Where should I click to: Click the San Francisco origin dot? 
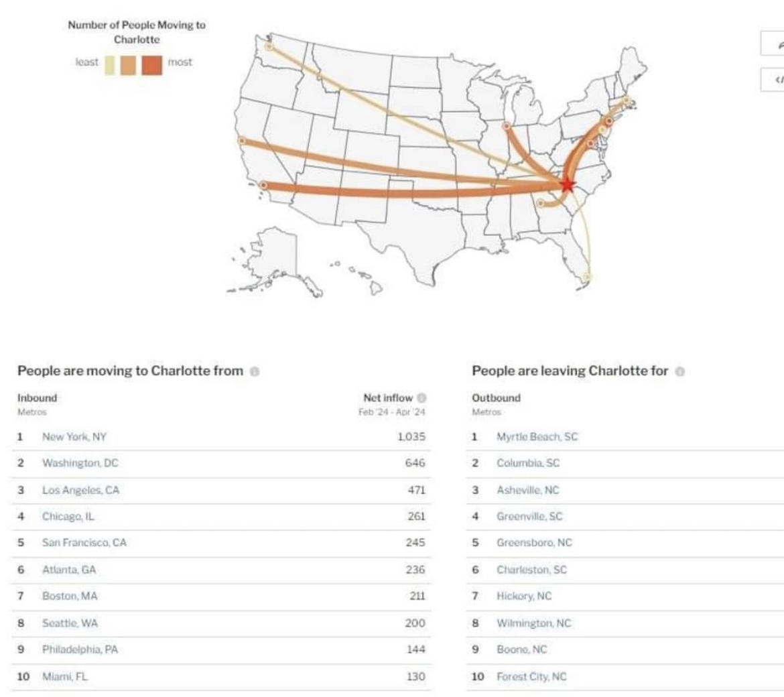coord(242,141)
